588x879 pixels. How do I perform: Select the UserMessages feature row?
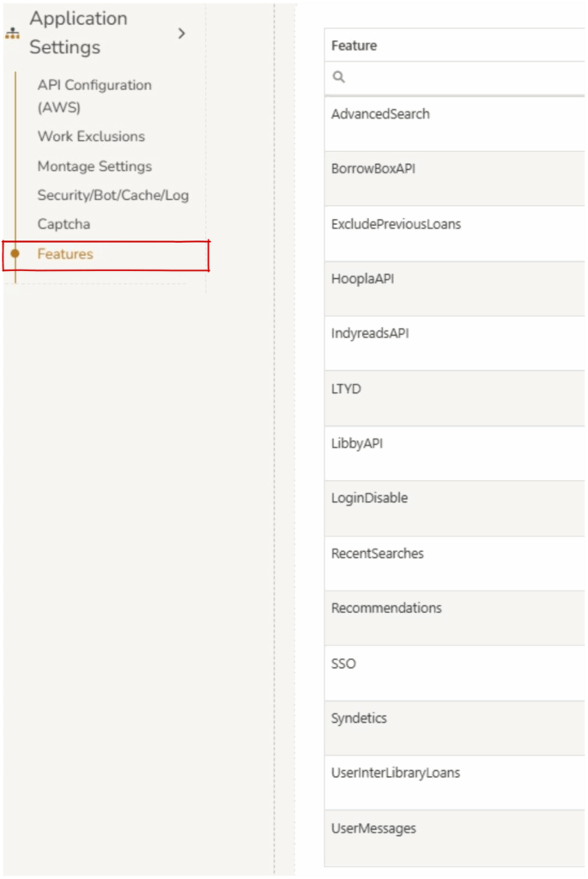coord(373,828)
